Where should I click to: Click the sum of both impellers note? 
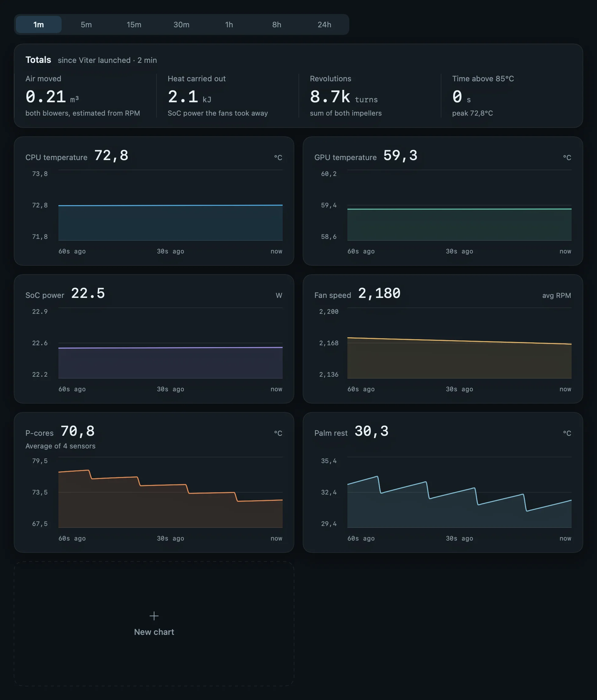(x=345, y=113)
